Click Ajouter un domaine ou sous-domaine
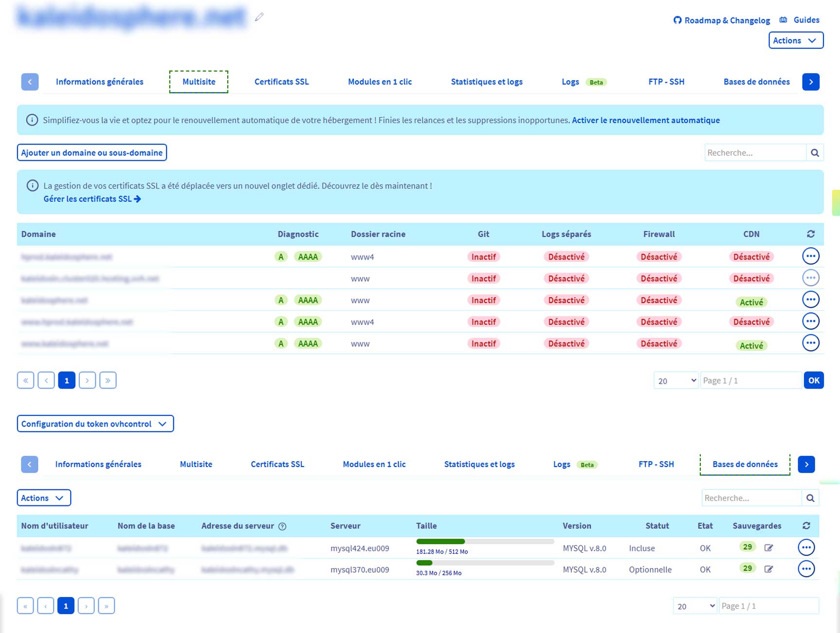Image resolution: width=840 pixels, height=633 pixels. click(92, 152)
